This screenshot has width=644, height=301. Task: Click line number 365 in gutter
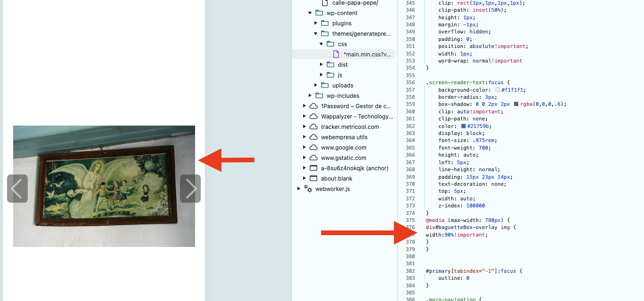[x=410, y=148]
